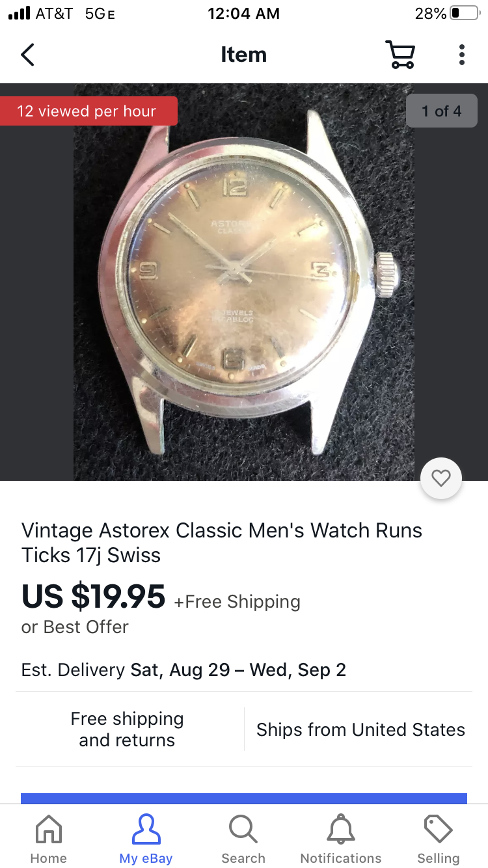
Task: Tap Free shipping and returns info
Action: tap(128, 729)
